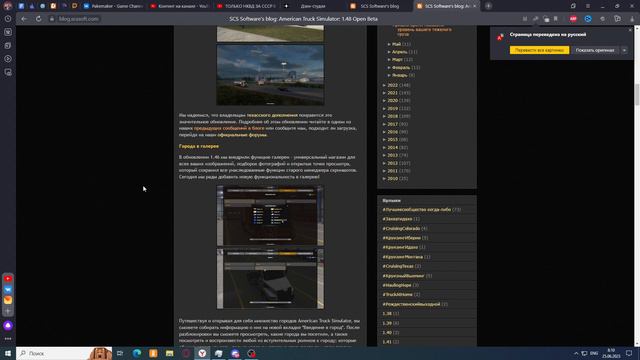Click the page vertical scrollbar thumb
The width and height of the screenshot is (640, 360).
pos(637,94)
